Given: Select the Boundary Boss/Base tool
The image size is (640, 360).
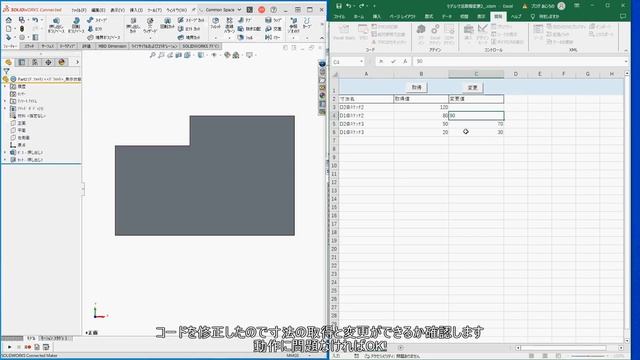Looking at the screenshot, I should point(104,38).
